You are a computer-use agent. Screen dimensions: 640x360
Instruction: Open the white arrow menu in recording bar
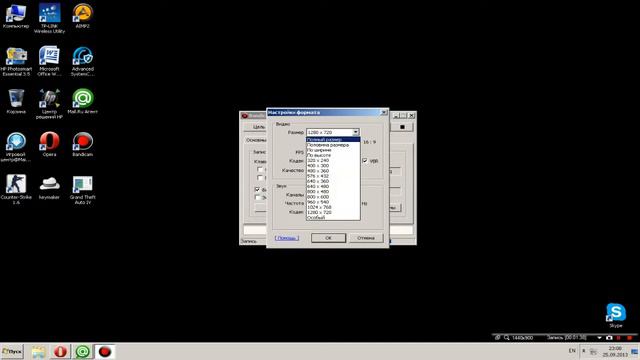click(599, 338)
